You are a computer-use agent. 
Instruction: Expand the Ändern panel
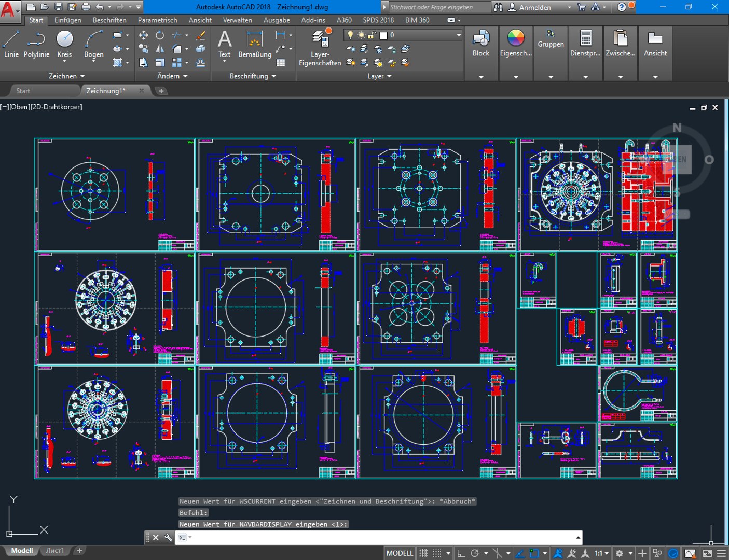[172, 76]
